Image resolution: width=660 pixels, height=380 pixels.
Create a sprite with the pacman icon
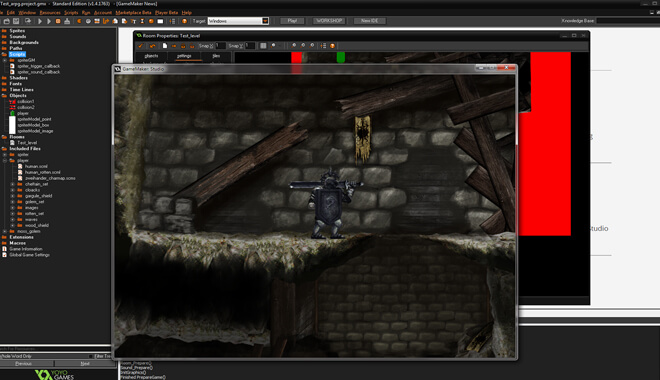pyautogui.click(x=79, y=21)
